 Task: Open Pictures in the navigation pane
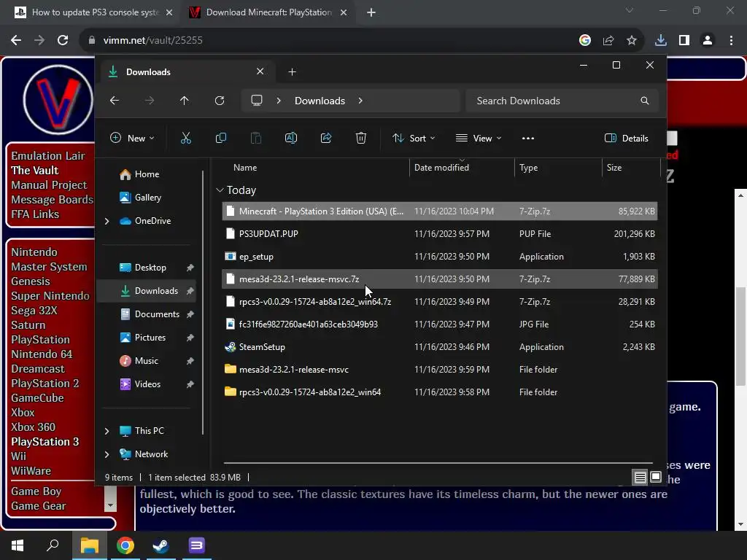[x=150, y=338]
